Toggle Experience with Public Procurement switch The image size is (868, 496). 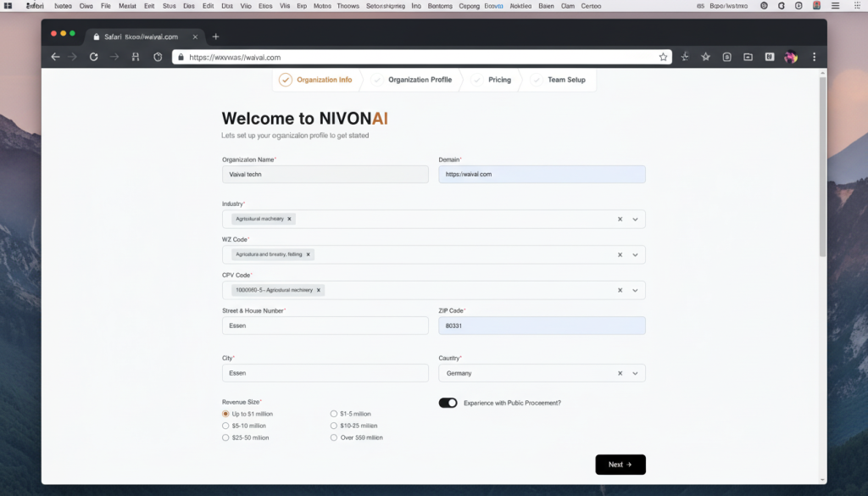pyautogui.click(x=448, y=403)
